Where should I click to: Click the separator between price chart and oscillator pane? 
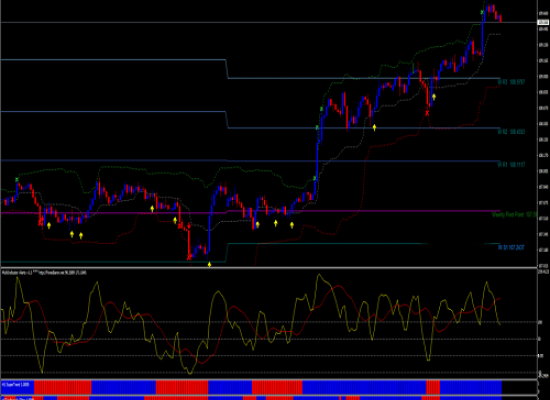(x=269, y=268)
